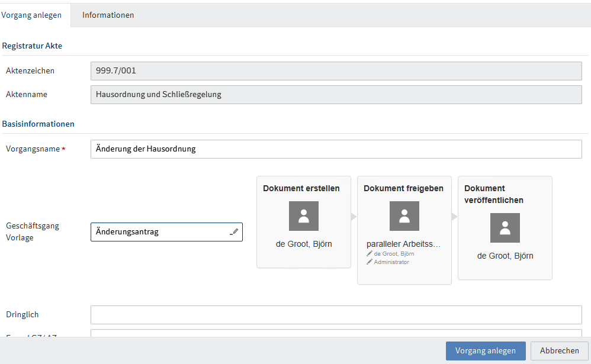Click arrow between freigeben and veröffentlichen cards

pos(454,217)
